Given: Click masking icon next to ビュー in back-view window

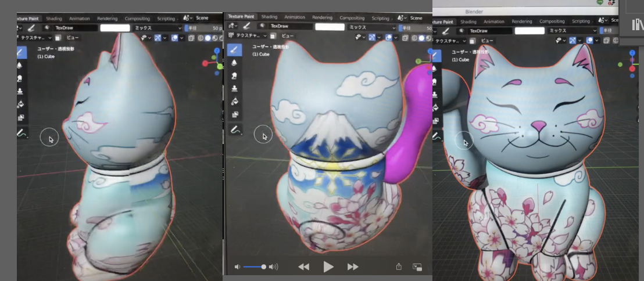Looking at the screenshot, I should pyautogui.click(x=274, y=35).
